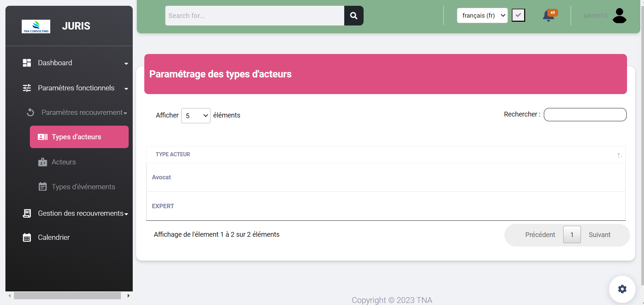Screen dimensions: 644x305
Task: Click the Dashboard grid icon
Action: pos(27,63)
